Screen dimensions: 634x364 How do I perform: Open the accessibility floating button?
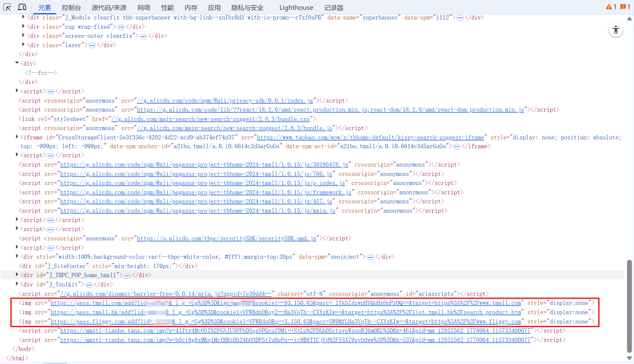[616, 30]
